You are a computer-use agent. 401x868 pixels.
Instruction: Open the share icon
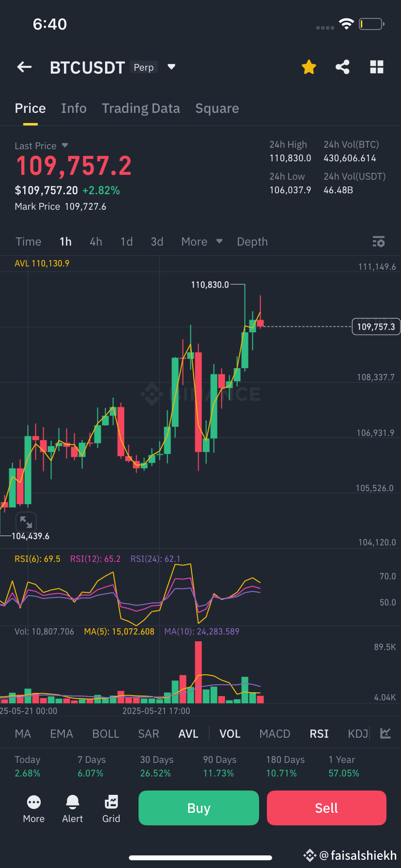(342, 67)
